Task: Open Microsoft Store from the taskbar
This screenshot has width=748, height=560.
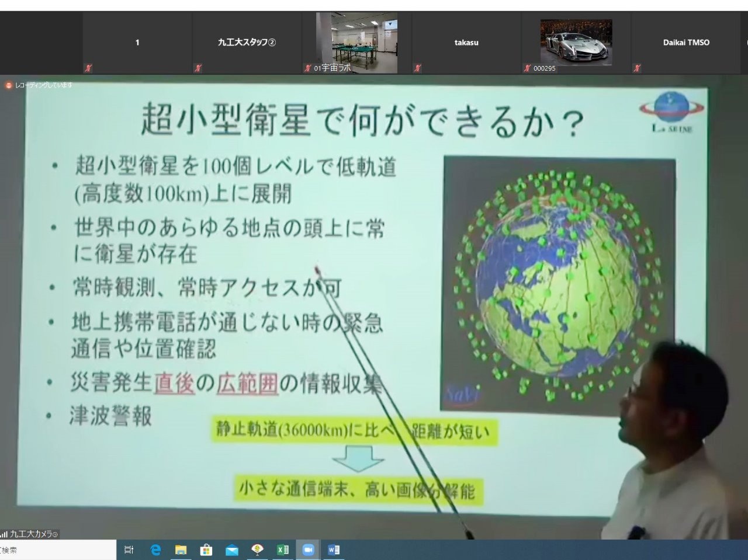Action: point(206,549)
